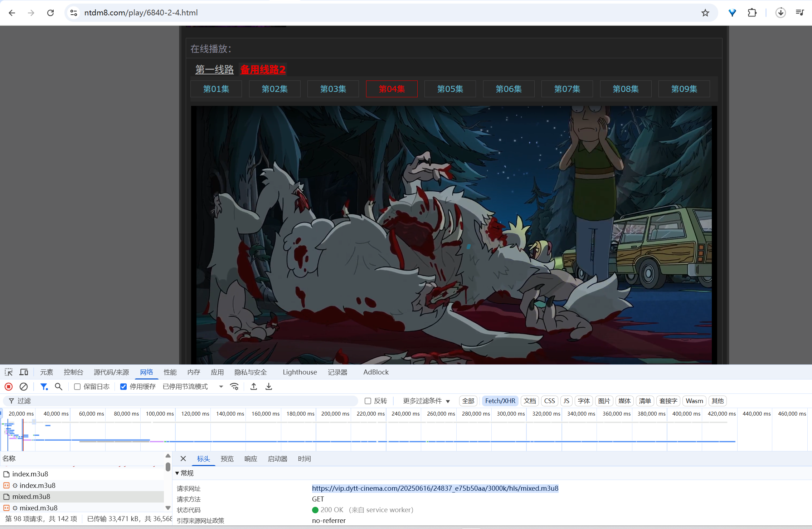Open the Lighthouse tab

point(300,372)
